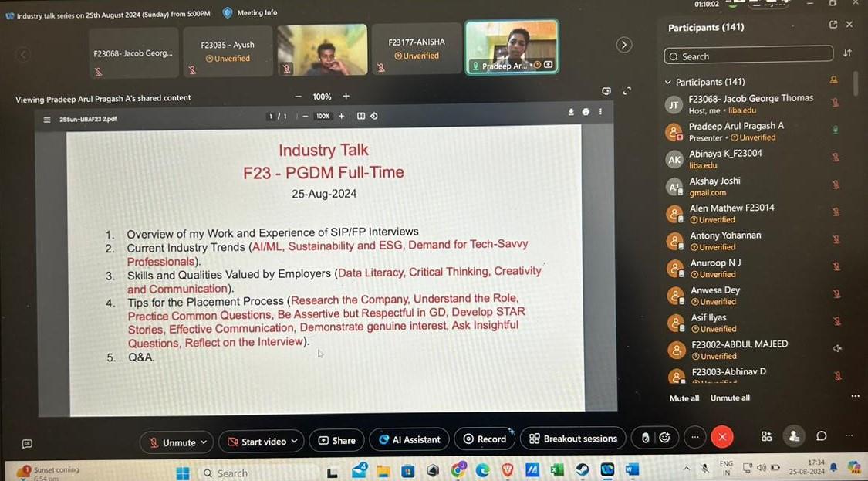Open panel options ellipsis at bottom right
The image size is (868, 481).
click(x=849, y=435)
